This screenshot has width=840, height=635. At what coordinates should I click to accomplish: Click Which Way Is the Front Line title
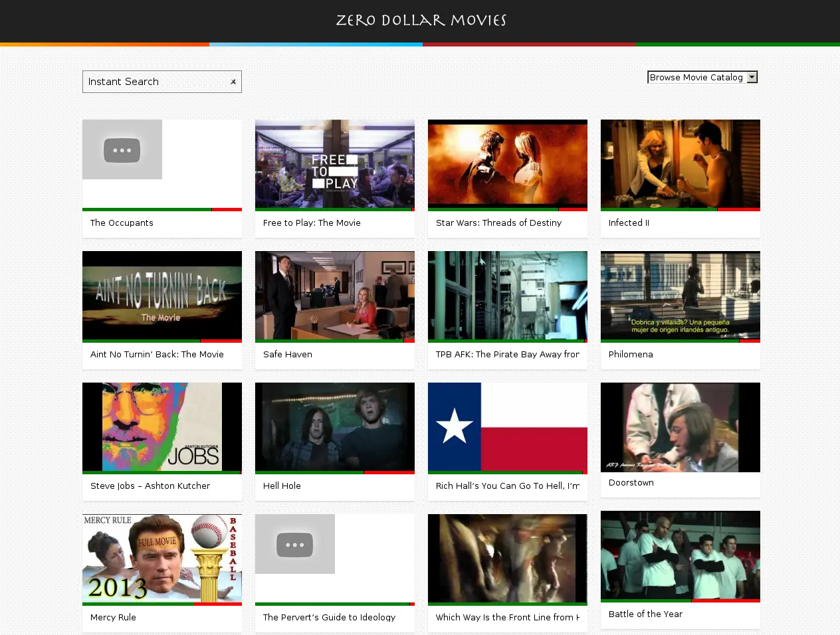pos(508,618)
